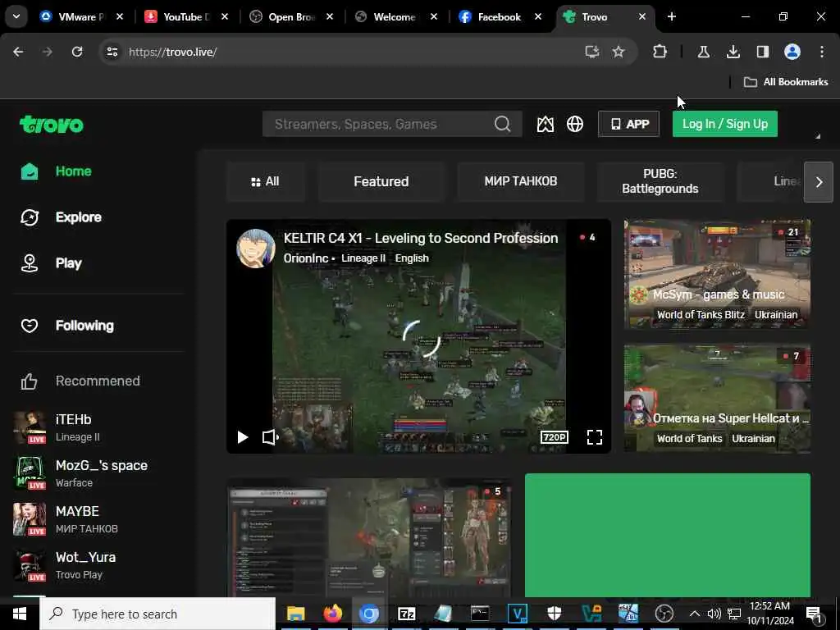The width and height of the screenshot is (840, 630).
Task: Switch to the YouTube tab
Action: click(186, 17)
